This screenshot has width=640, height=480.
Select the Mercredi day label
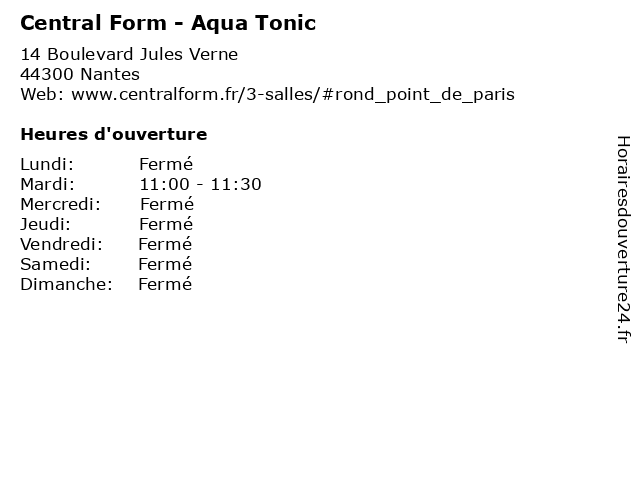(60, 204)
